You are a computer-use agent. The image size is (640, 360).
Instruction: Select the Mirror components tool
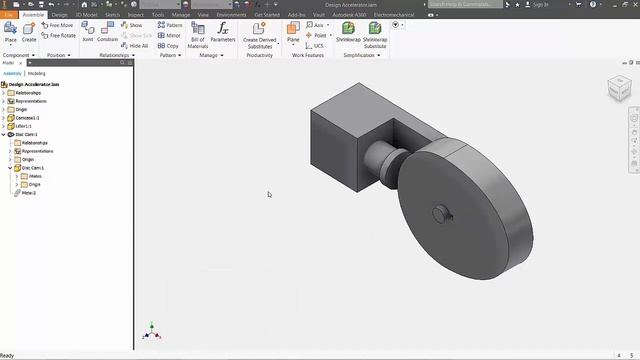[x=169, y=36]
